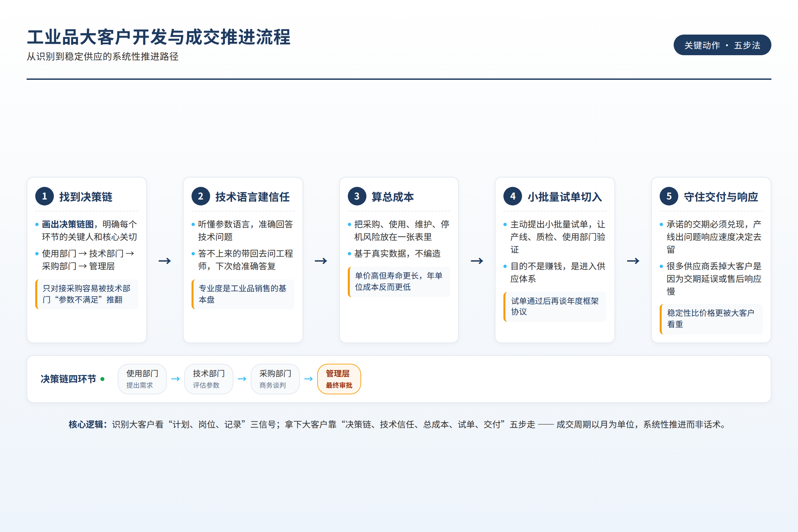This screenshot has height=532, width=798.
Task: Select the 采购部门 商务谈判 chip
Action: click(275, 379)
